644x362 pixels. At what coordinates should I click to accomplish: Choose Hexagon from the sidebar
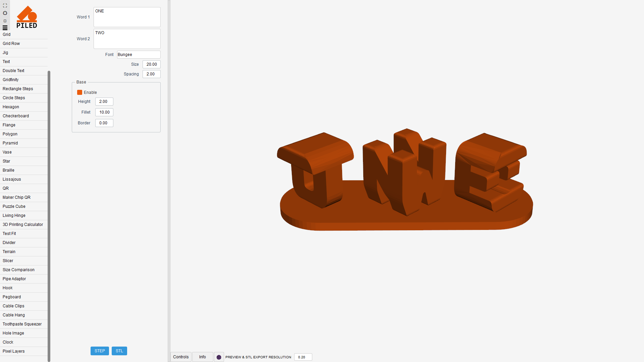pos(23,107)
